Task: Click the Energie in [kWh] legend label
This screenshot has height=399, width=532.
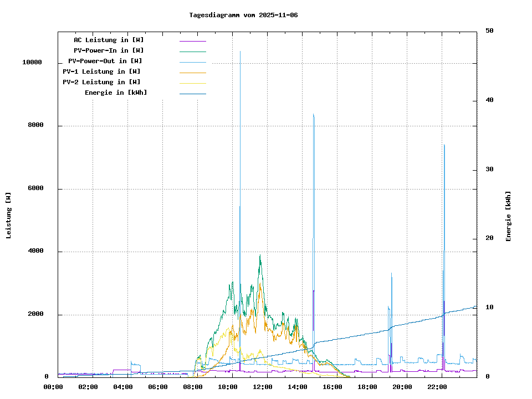Action: click(x=116, y=93)
